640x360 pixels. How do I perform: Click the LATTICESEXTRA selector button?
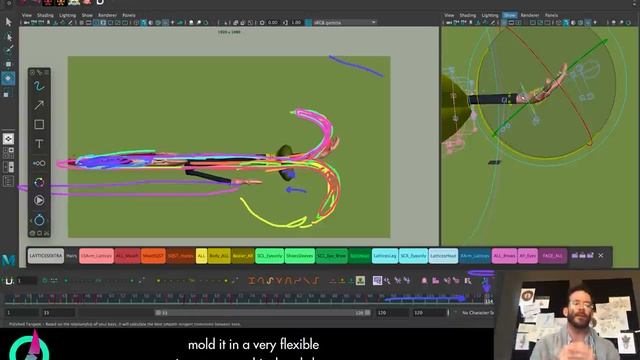coord(46,256)
